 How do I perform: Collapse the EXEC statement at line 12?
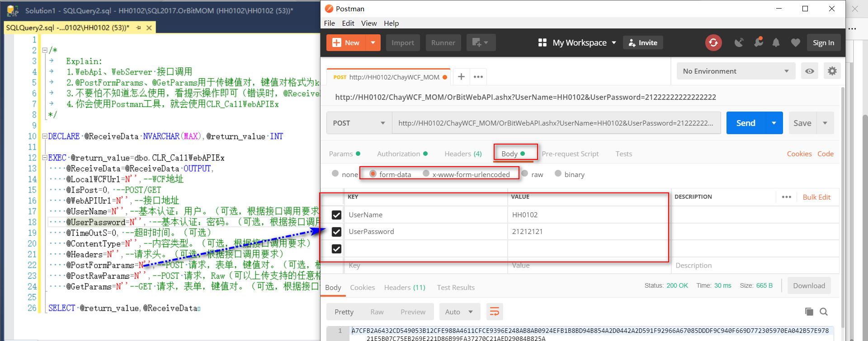[45, 158]
